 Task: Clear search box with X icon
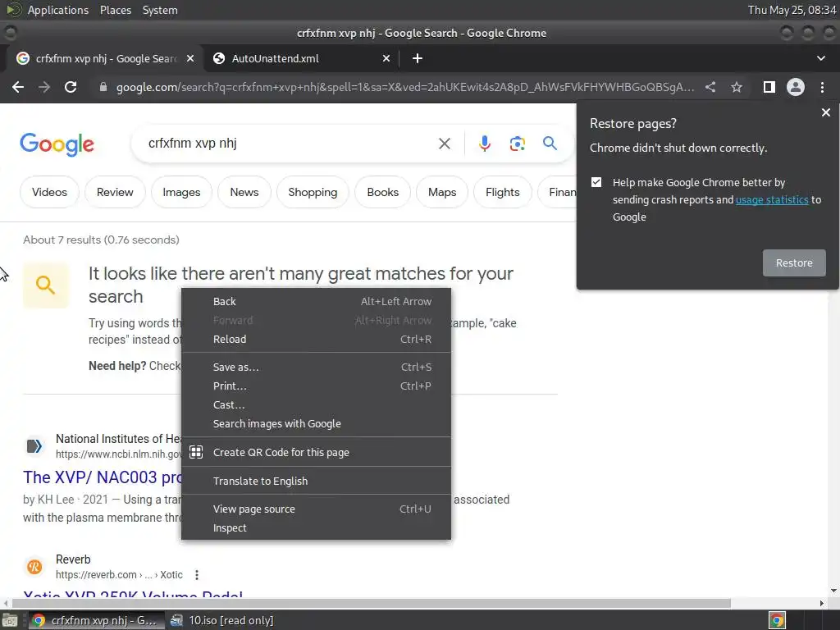[x=444, y=144]
